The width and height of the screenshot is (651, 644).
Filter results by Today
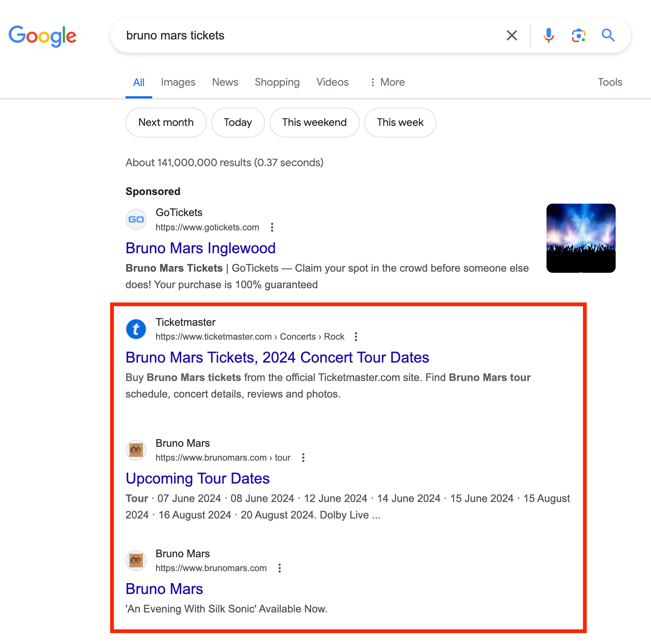[238, 122]
